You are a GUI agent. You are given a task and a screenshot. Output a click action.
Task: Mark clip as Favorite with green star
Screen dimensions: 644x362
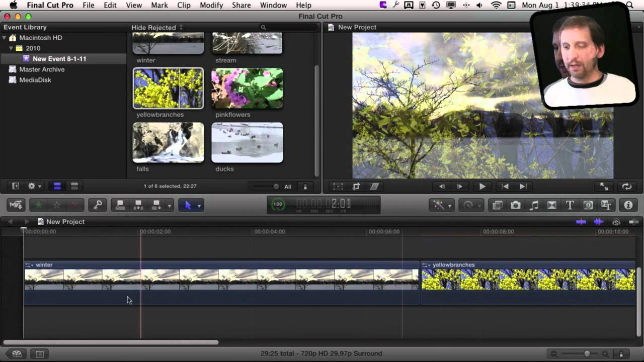click(39, 205)
